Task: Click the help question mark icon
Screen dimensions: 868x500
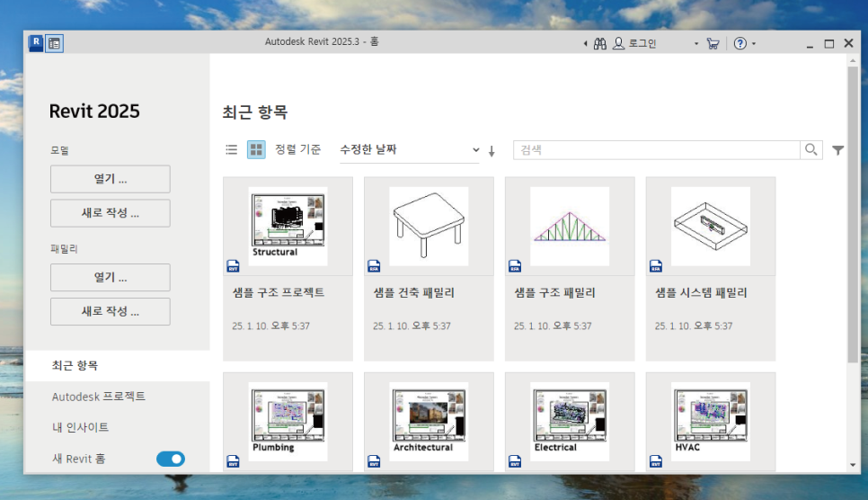Action: point(740,43)
